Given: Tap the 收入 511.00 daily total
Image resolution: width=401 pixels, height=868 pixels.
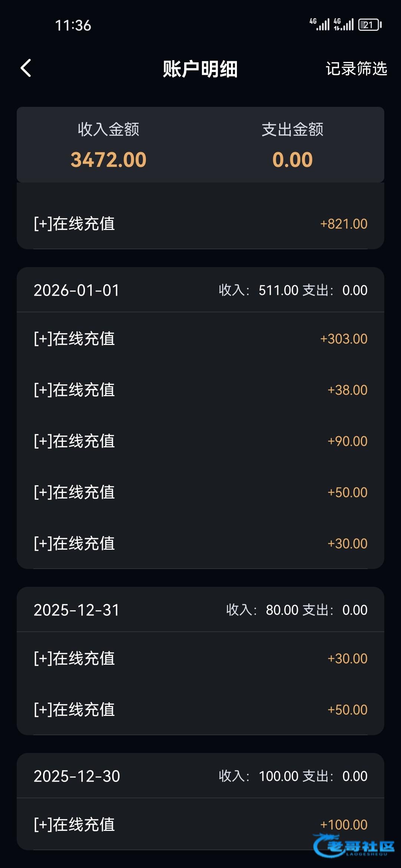Looking at the screenshot, I should click(x=258, y=290).
